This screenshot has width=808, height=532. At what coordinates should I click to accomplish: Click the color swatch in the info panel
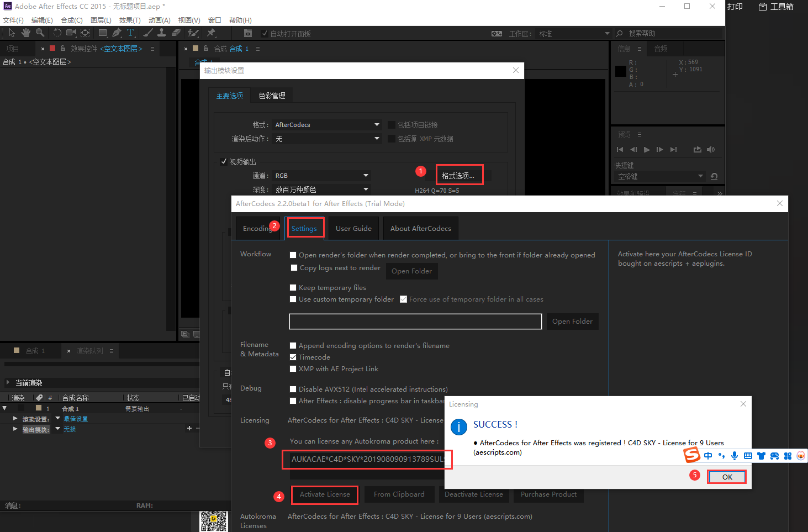621,70
